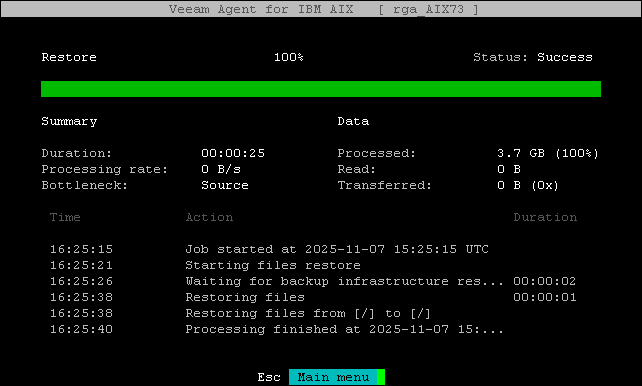
Task: Click the Processed value '3.7 GB (100%)'
Action: [548, 153]
